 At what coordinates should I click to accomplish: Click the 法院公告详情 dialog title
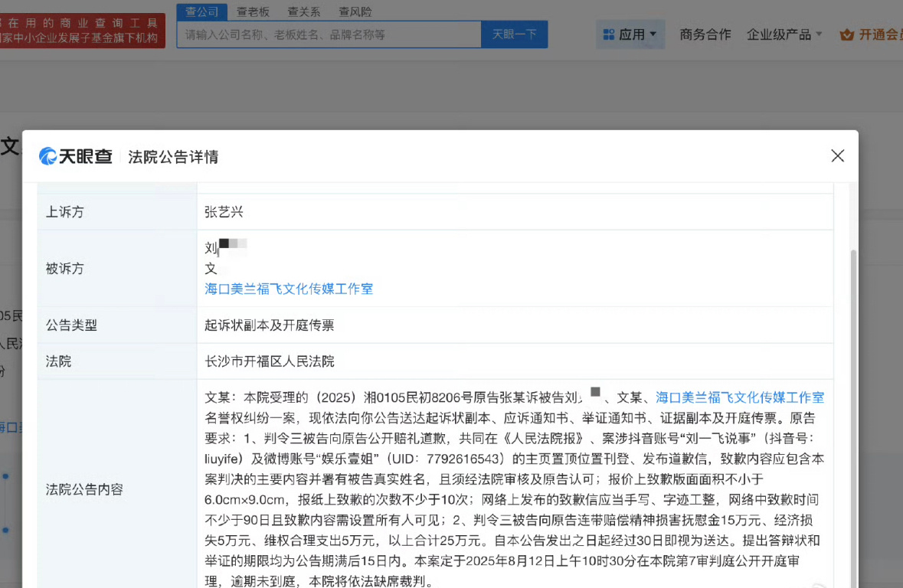pos(173,157)
